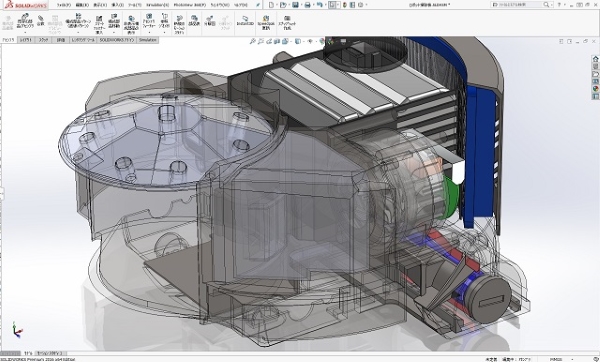Click the Zoom to Area icon
Viewport: 600px width, 362px height.
261,41
